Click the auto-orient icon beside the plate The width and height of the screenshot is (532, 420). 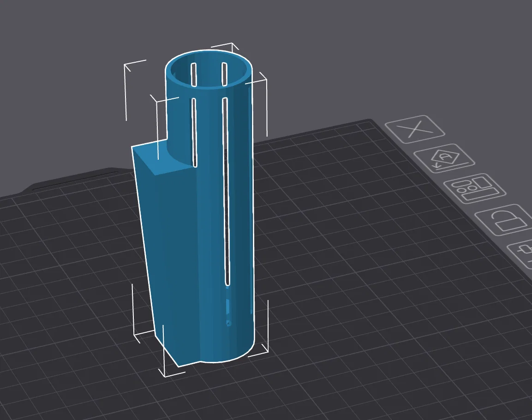click(x=444, y=158)
